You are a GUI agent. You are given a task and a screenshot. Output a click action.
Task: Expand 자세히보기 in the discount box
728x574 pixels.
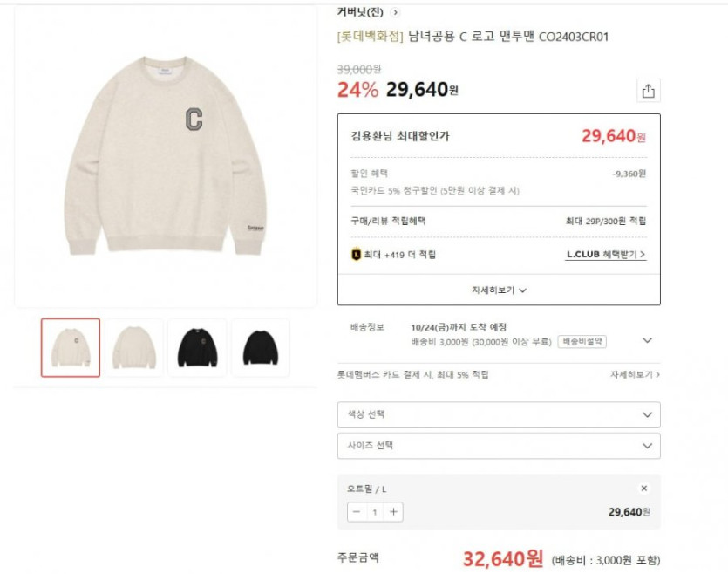tap(499, 290)
